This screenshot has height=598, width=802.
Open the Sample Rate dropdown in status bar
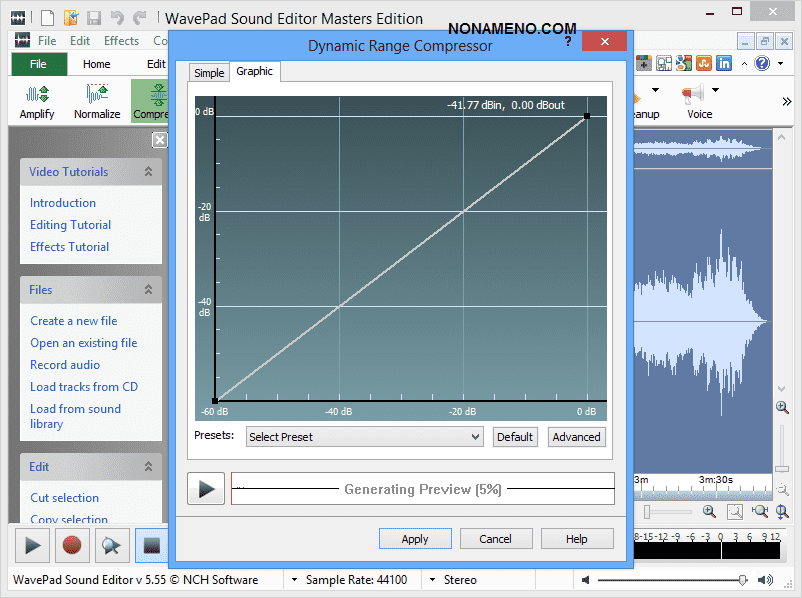pos(295,580)
